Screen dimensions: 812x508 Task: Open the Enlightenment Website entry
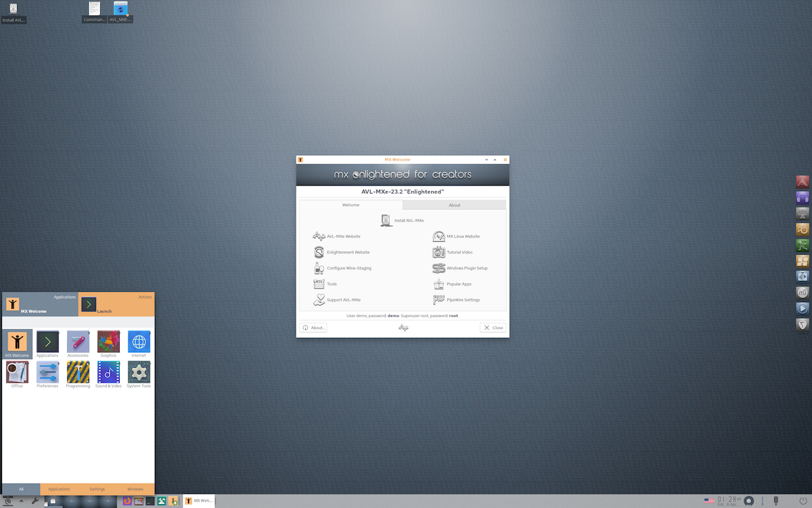coord(342,252)
